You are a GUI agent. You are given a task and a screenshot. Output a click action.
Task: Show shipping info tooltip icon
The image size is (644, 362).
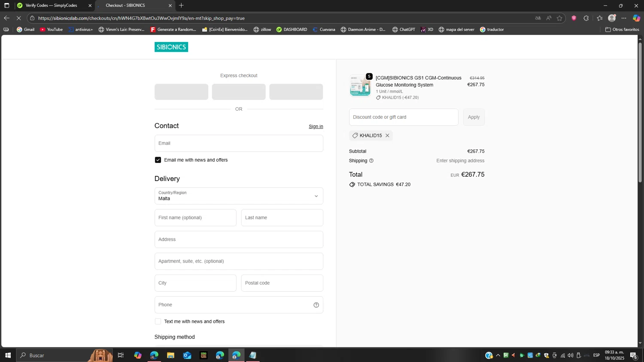point(371,161)
